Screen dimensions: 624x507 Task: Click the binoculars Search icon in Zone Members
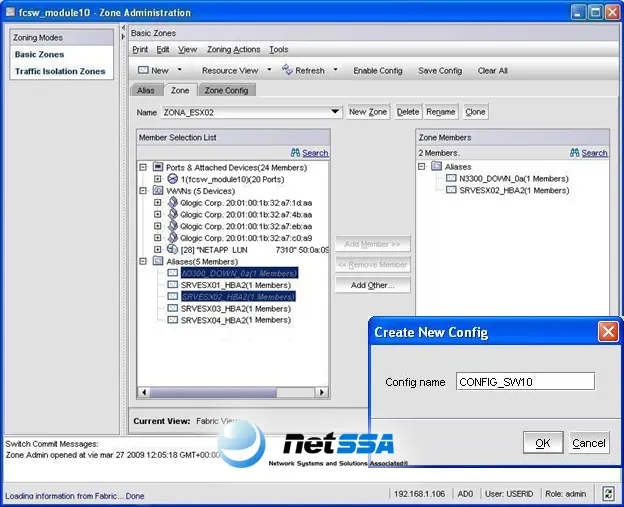click(x=575, y=153)
